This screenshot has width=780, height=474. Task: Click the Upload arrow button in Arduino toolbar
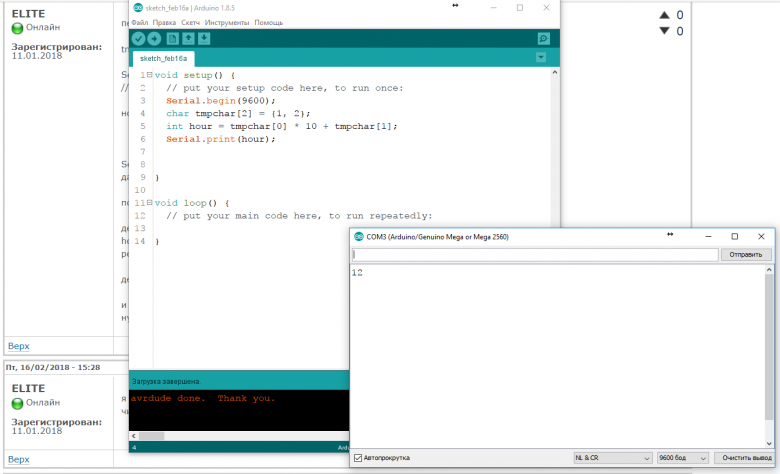pyautogui.click(x=154, y=38)
